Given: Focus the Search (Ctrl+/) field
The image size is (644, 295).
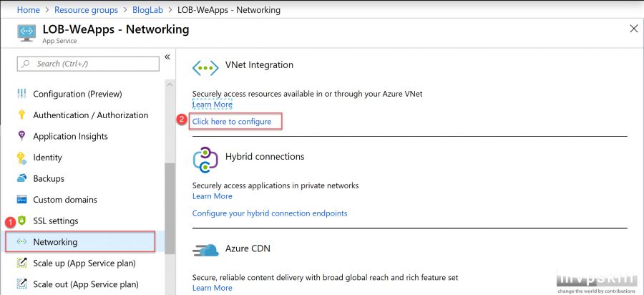Looking at the screenshot, I should [88, 64].
